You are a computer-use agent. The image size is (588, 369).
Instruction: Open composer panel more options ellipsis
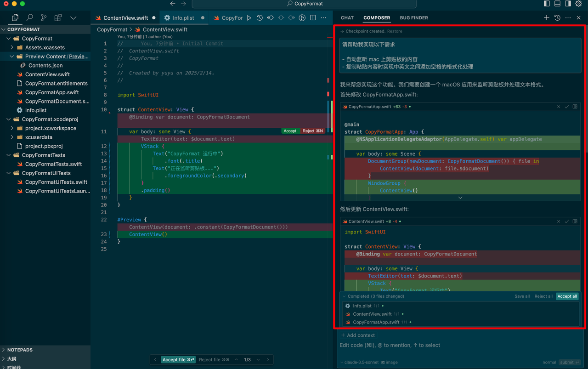(568, 17)
